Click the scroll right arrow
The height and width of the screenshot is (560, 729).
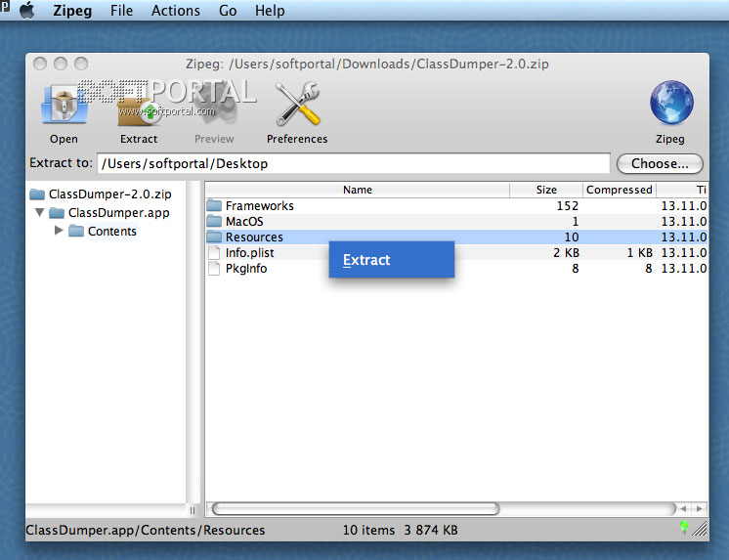(x=700, y=508)
